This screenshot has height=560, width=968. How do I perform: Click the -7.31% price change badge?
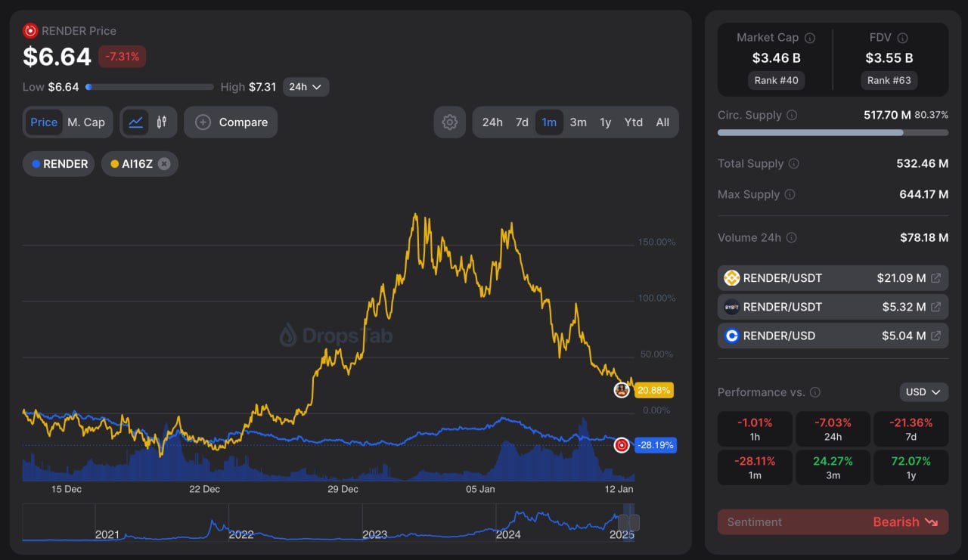pos(122,57)
